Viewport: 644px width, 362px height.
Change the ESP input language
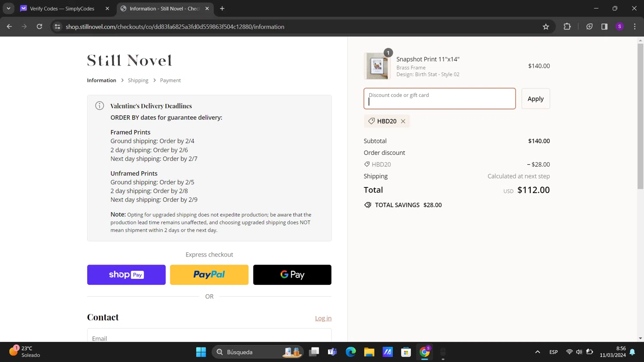553,352
